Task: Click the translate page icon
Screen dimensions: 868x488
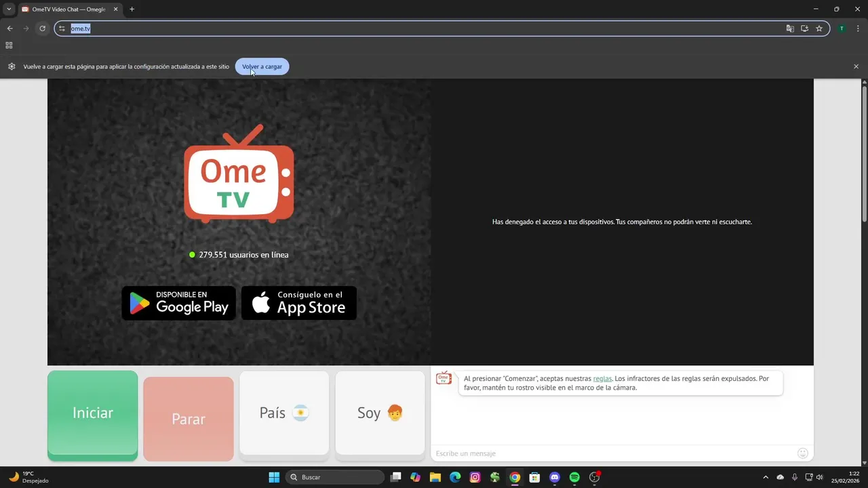Action: [x=790, y=28]
